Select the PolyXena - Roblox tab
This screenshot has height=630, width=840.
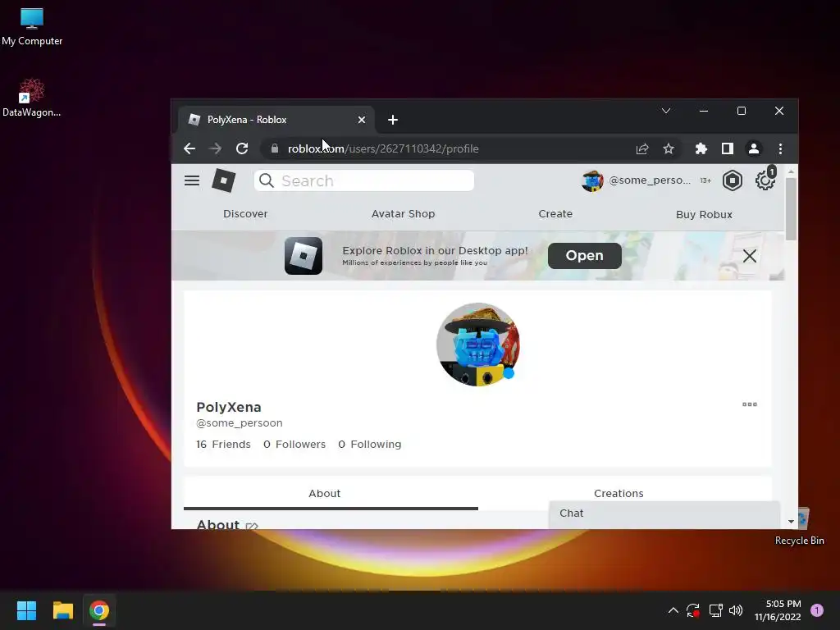[x=276, y=120]
